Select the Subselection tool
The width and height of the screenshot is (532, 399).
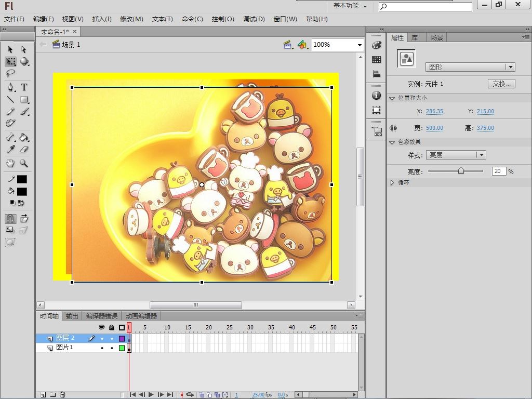point(23,49)
